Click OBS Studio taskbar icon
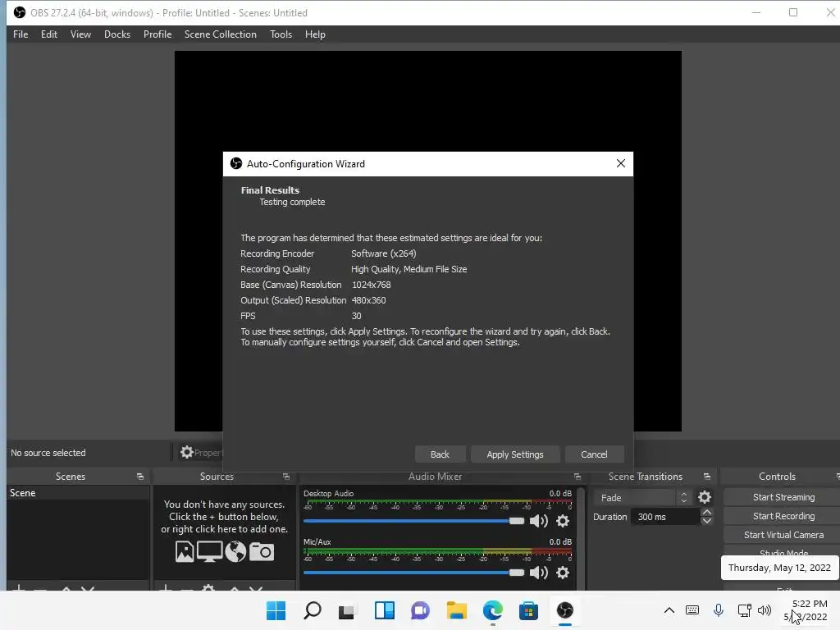This screenshot has height=630, width=840. pyautogui.click(x=565, y=610)
